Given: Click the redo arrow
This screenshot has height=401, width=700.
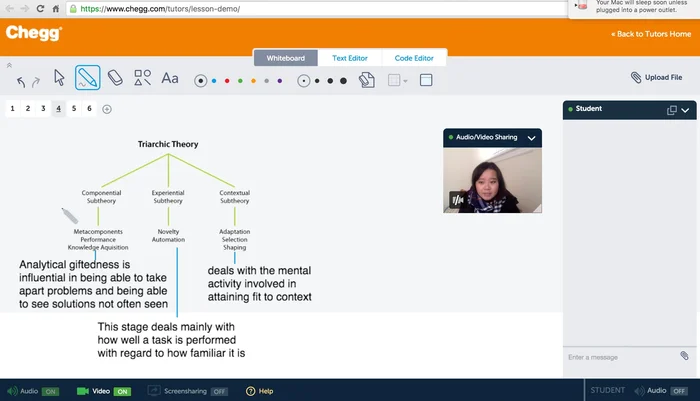Looking at the screenshot, I should pyautogui.click(x=36, y=81).
